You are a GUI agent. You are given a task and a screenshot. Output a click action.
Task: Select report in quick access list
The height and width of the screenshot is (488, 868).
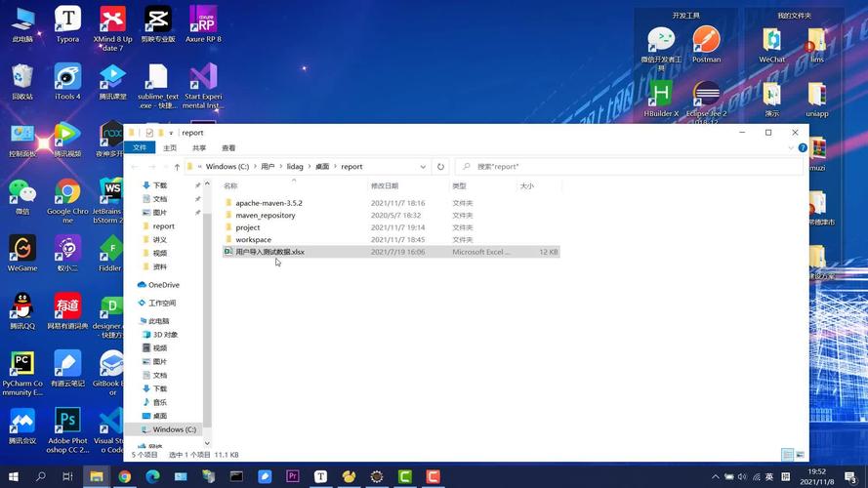click(x=163, y=226)
